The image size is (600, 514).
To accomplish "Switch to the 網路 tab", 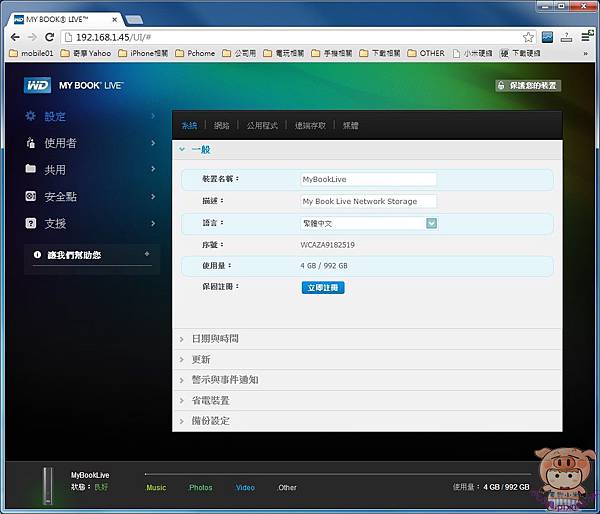I will coord(222,126).
